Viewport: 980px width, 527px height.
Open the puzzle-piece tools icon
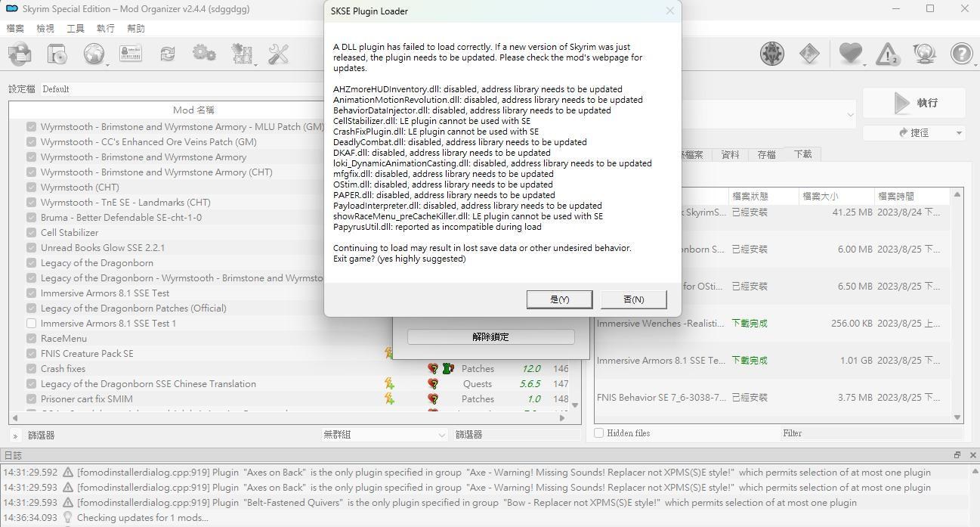point(241,54)
